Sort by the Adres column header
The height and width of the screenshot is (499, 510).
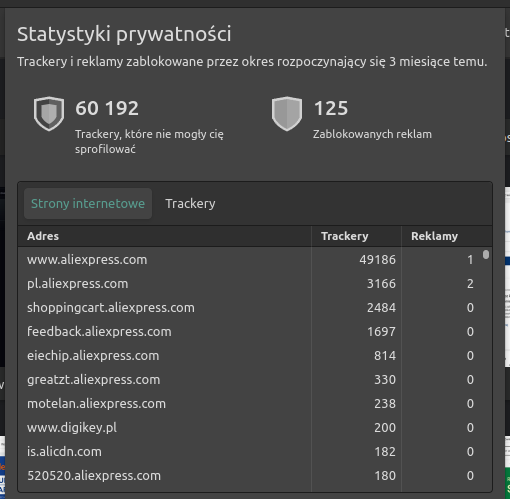point(165,236)
